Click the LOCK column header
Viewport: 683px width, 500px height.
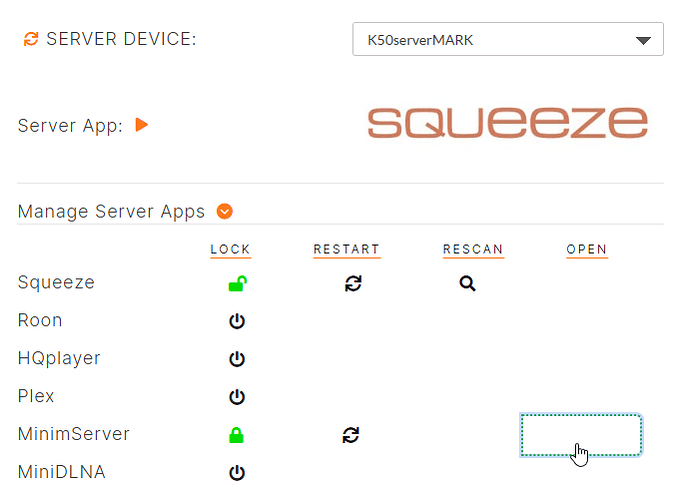pyautogui.click(x=230, y=250)
